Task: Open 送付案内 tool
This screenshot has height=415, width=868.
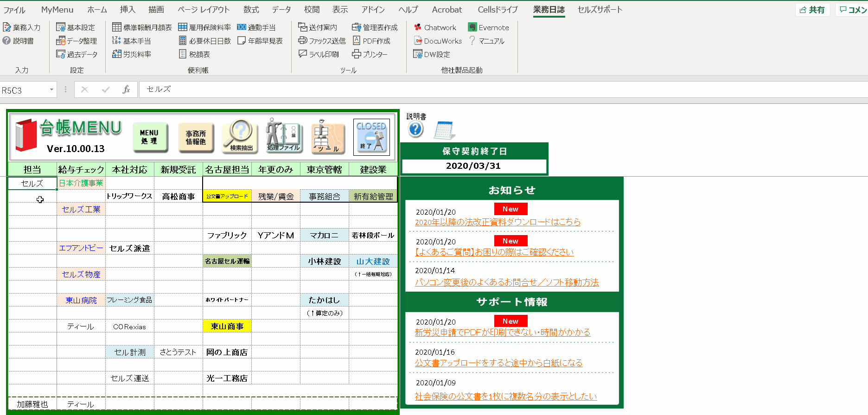Action: pos(318,27)
